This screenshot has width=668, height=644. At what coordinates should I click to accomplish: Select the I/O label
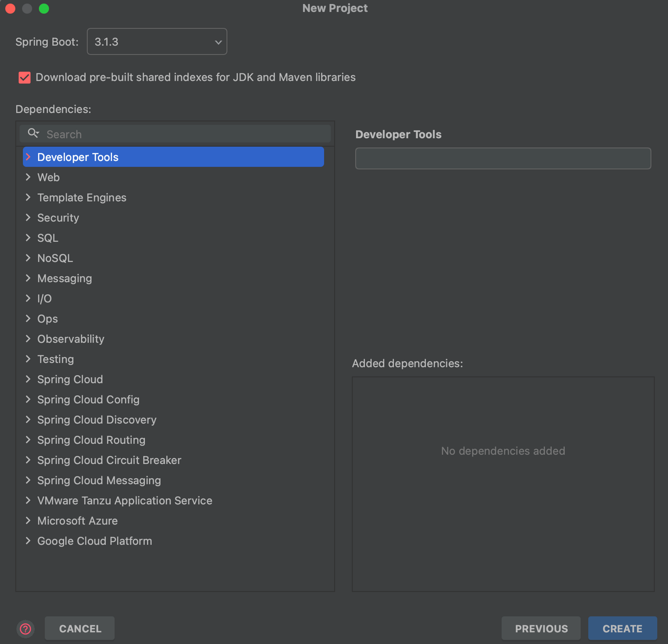pos(44,299)
